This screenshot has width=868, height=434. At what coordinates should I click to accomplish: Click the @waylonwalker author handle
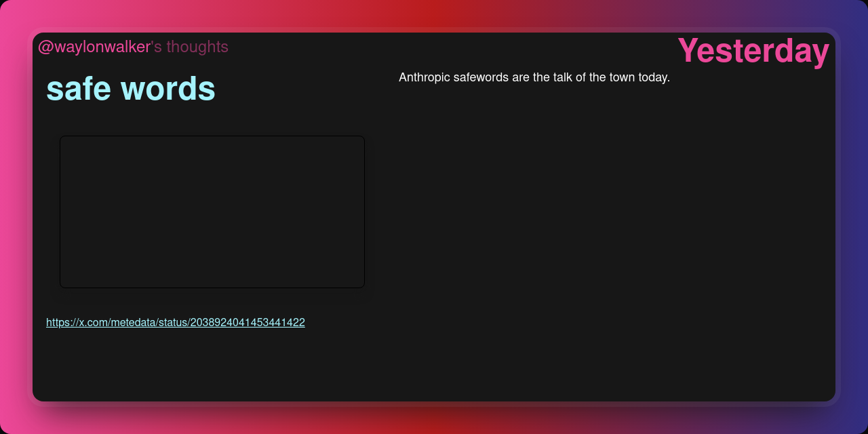[94, 47]
